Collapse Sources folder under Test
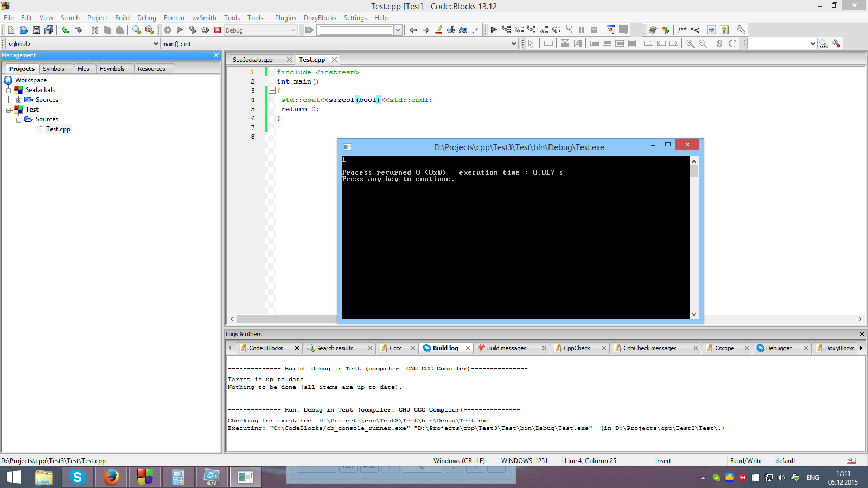Viewport: 868px width, 488px height. tap(19, 119)
